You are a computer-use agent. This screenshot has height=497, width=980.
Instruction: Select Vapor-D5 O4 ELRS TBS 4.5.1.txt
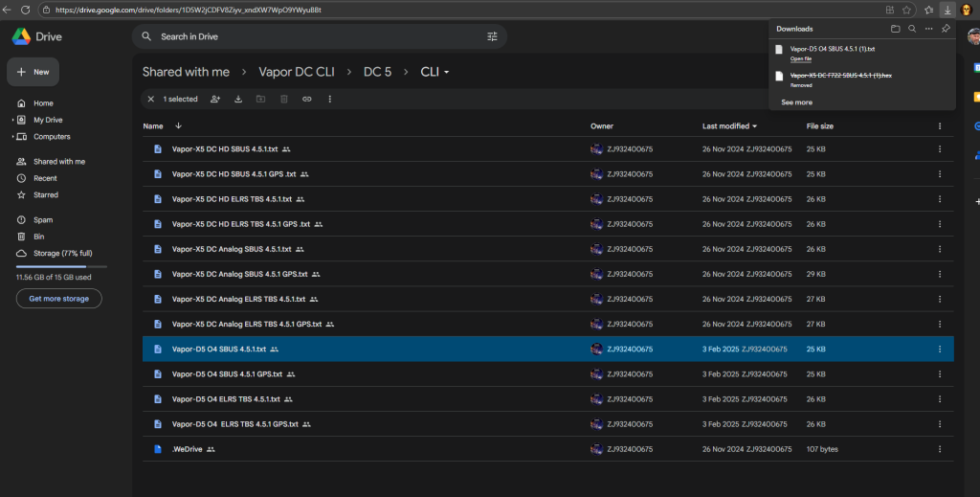coord(548,399)
